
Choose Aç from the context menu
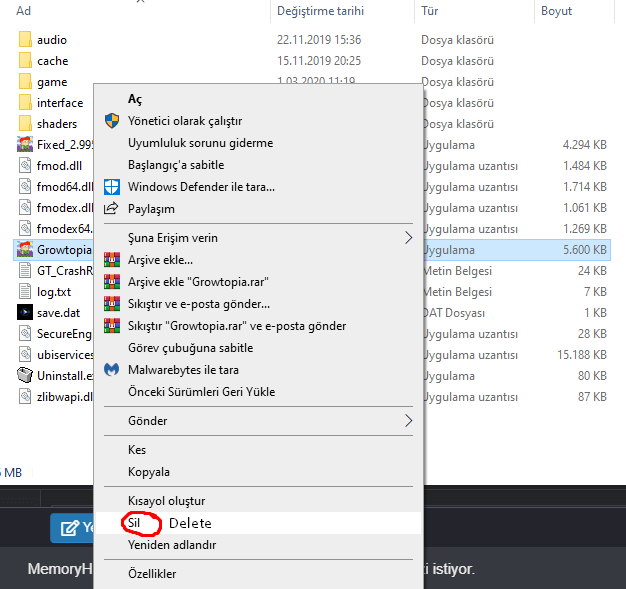[259, 99]
